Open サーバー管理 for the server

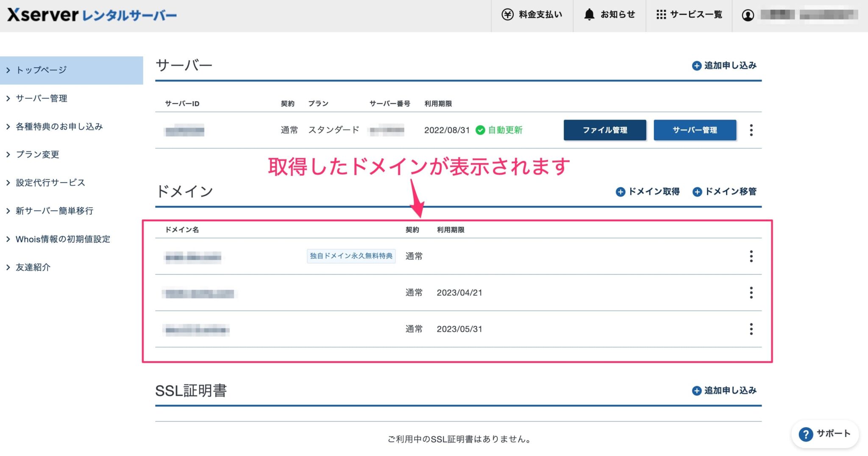[695, 130]
